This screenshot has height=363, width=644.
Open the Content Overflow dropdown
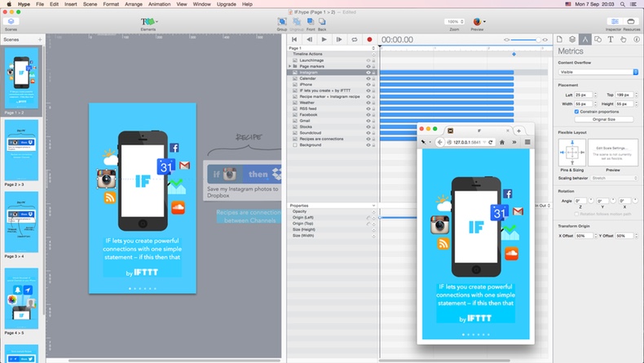[x=598, y=72]
